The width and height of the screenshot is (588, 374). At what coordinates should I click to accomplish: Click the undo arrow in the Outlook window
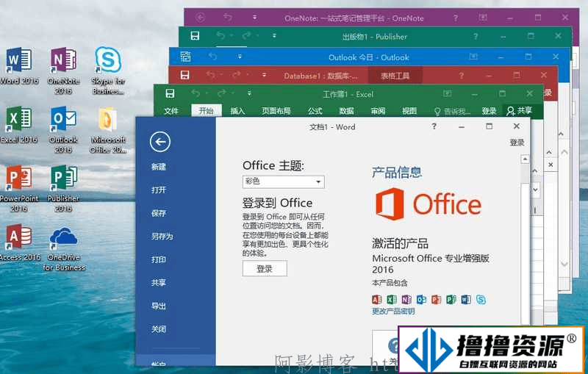tap(213, 57)
